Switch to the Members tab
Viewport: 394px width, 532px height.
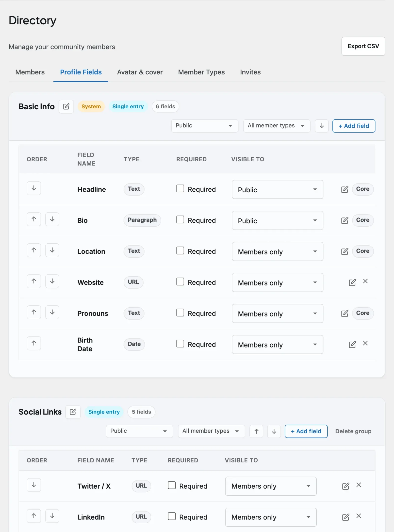30,72
